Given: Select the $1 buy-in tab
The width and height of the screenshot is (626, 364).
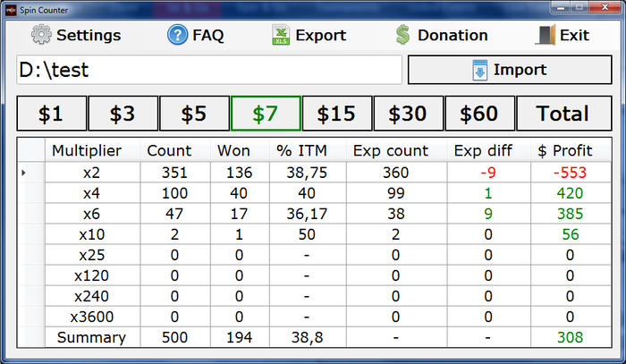Looking at the screenshot, I should [52, 114].
